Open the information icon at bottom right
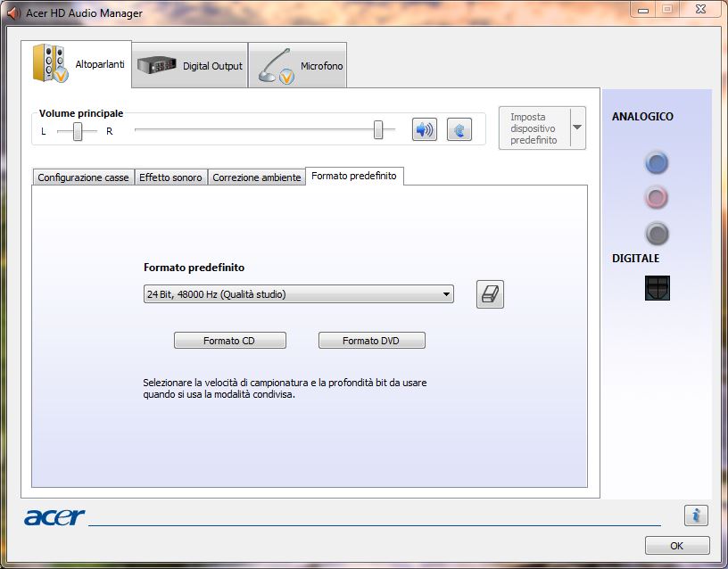 click(x=696, y=515)
